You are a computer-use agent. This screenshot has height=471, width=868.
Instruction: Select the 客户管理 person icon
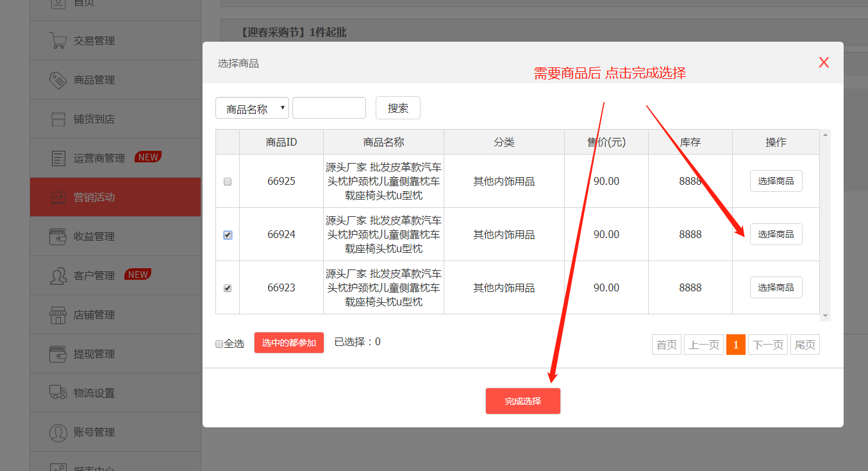[x=58, y=275]
